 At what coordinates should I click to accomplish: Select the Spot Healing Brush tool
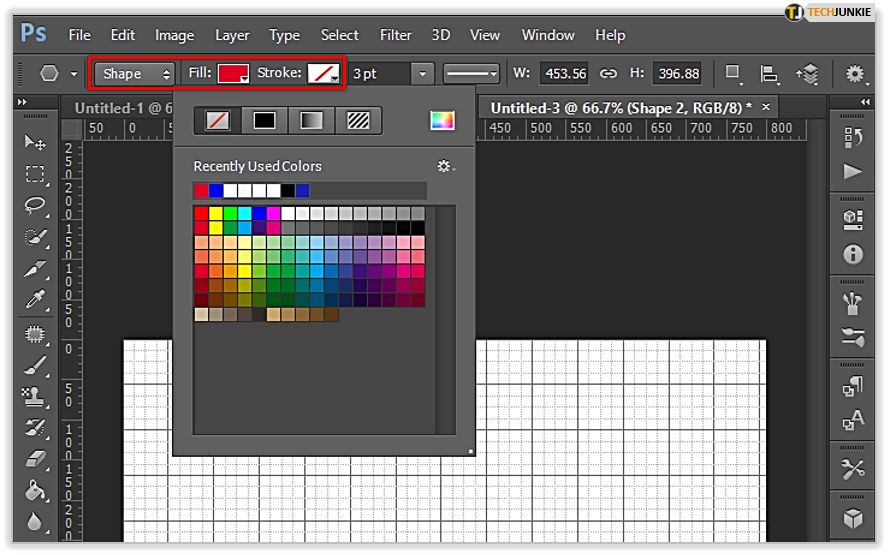click(x=35, y=334)
